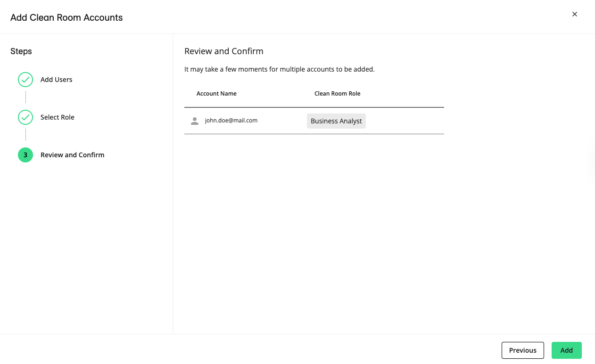The image size is (595, 364).
Task: Click the Add Clean Room Accounts title
Action: [x=66, y=17]
